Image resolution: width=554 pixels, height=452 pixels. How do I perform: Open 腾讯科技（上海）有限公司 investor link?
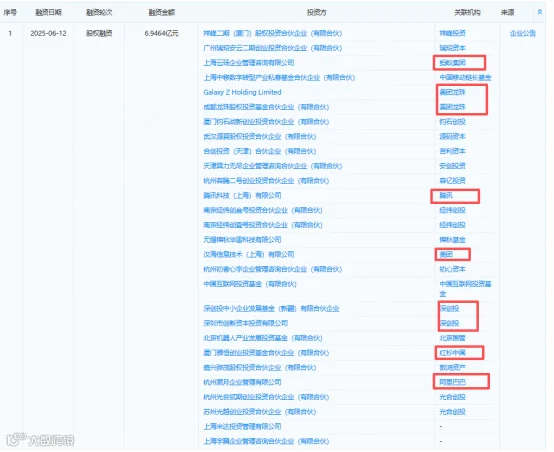[242, 195]
